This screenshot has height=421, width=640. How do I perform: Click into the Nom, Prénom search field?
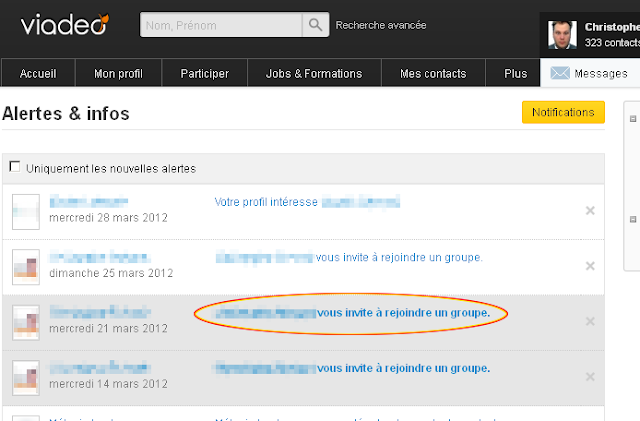(x=221, y=25)
